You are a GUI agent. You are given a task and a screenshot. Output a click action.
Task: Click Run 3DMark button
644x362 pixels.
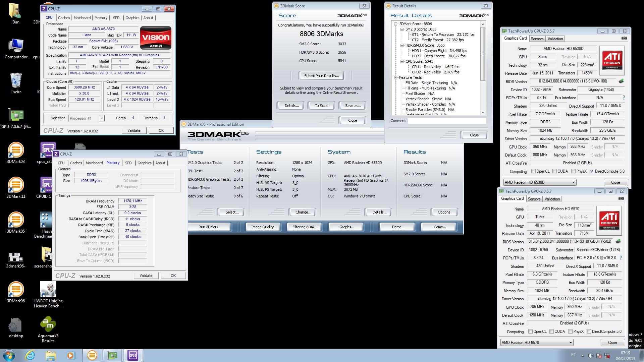click(208, 227)
